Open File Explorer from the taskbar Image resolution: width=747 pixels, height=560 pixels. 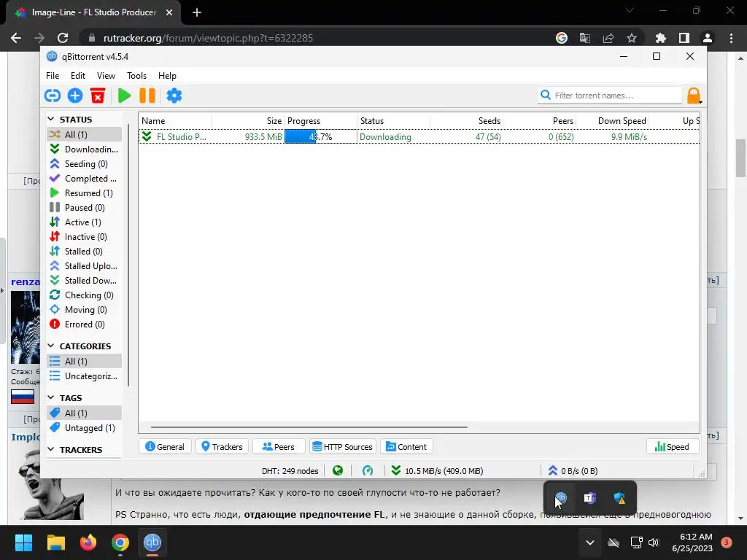55,542
